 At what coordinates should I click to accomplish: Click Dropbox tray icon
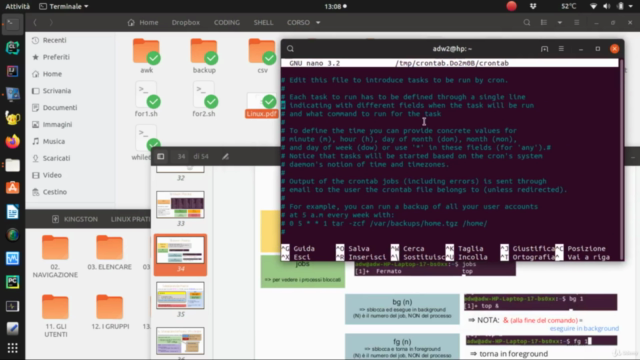point(533,6)
